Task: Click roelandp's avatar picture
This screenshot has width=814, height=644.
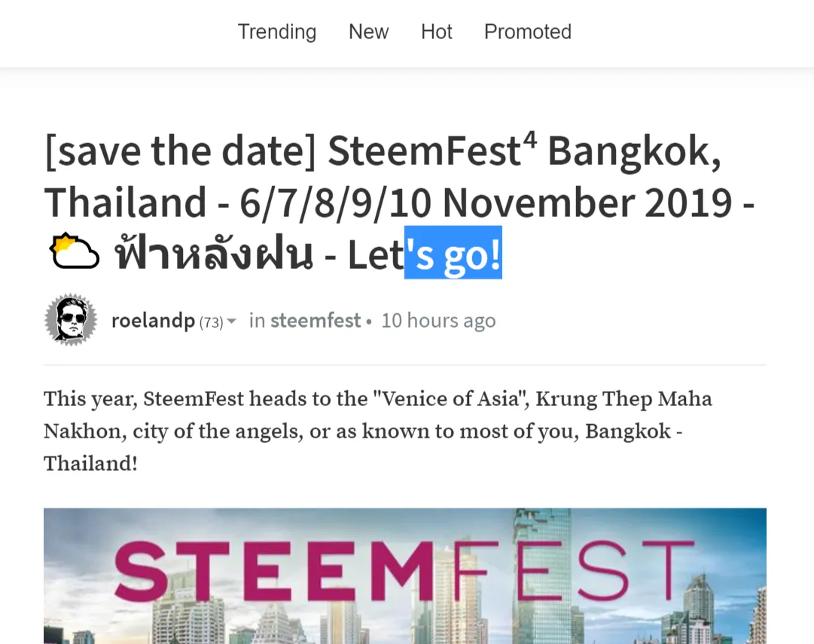Action: pos(71,319)
